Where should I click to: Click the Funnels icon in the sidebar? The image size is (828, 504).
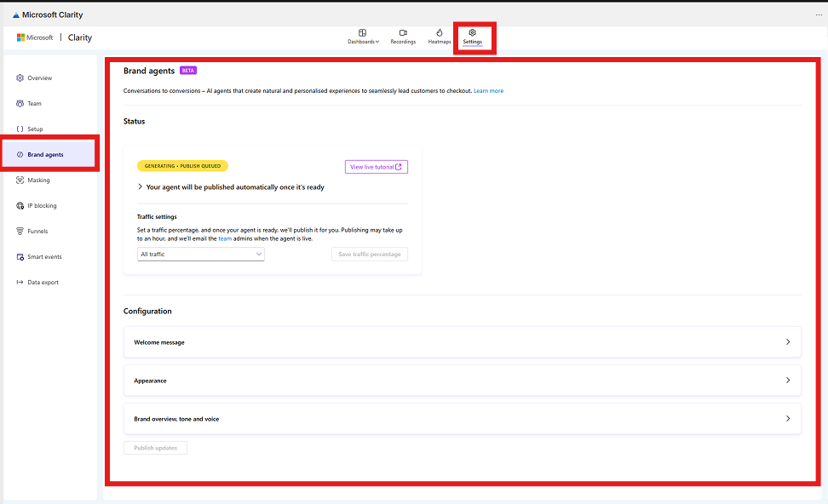(20, 232)
